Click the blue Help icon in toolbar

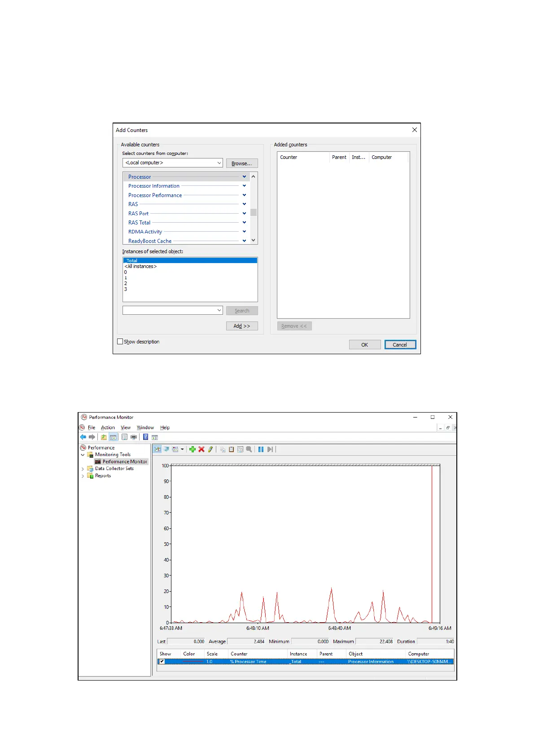pos(145,437)
